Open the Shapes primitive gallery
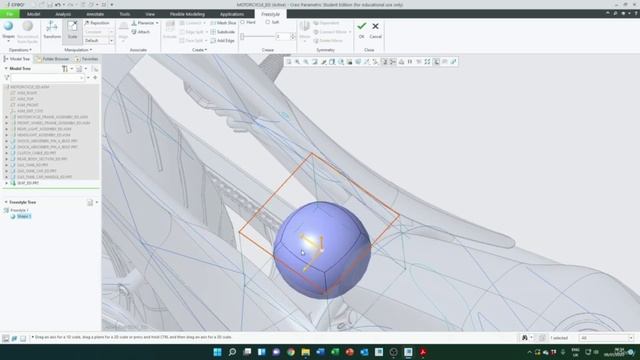The height and width of the screenshot is (360, 640). (8, 31)
